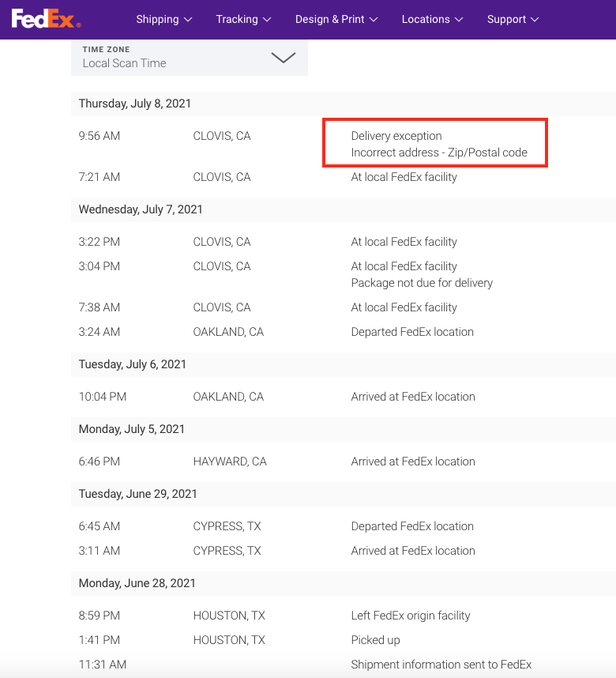Screen dimensions: 616x678
Task: Click OAKLAND, CA in the 3:24 AM row
Action: point(228,332)
